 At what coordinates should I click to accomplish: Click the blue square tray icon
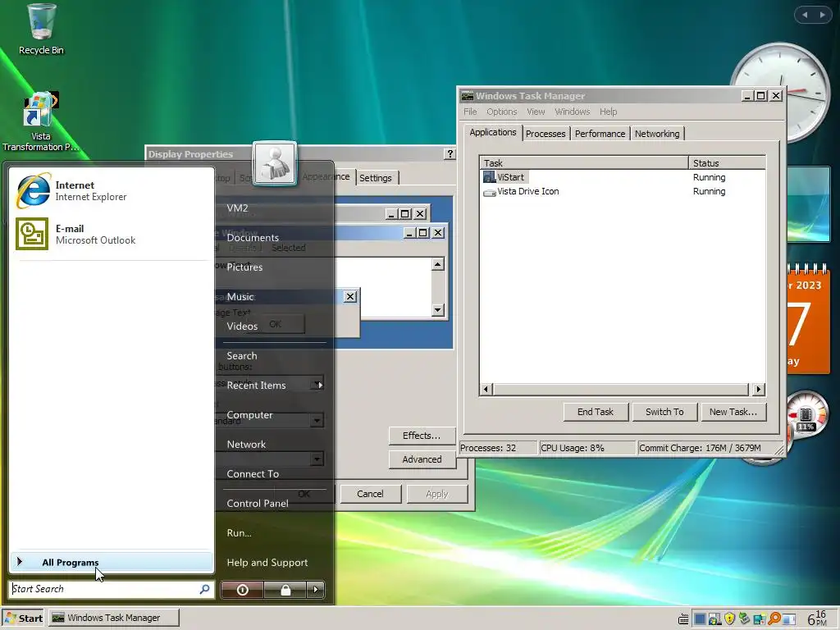click(700, 619)
